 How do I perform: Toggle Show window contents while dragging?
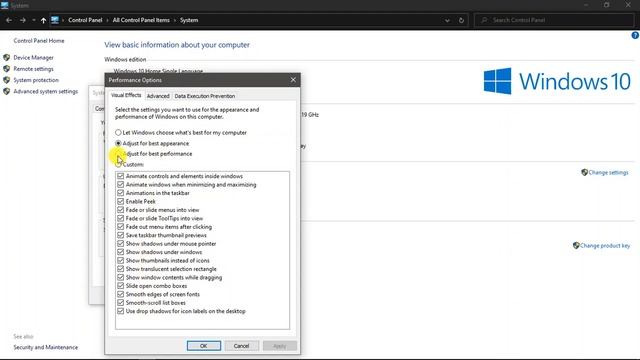pos(120,277)
